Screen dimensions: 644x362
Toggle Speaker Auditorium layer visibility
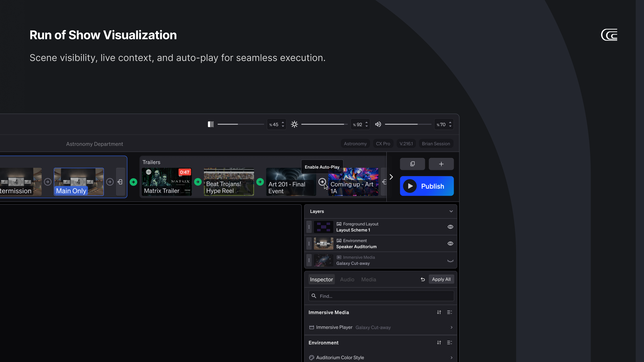(450, 243)
